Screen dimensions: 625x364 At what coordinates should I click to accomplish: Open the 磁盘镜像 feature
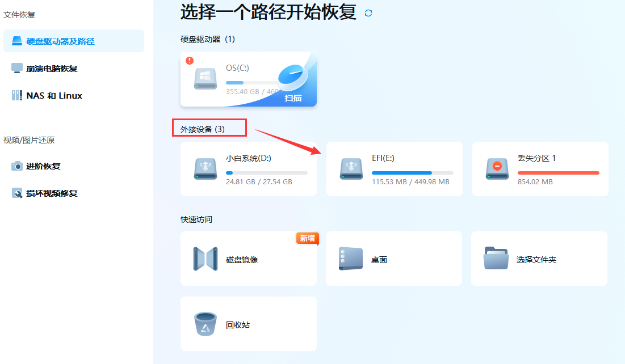tap(248, 259)
